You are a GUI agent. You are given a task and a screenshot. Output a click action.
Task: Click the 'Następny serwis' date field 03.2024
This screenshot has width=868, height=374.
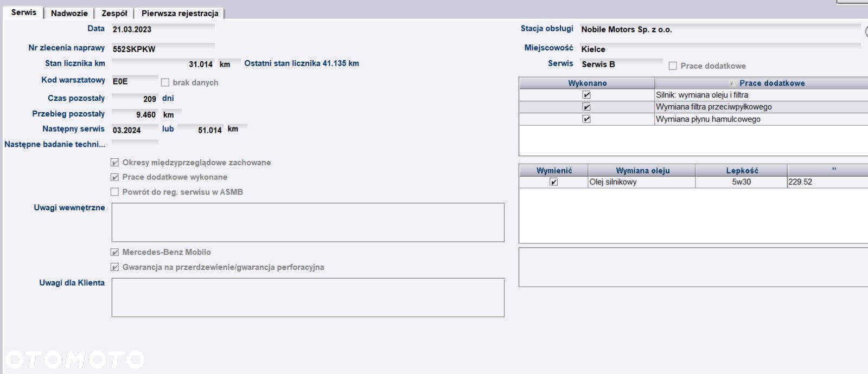[x=135, y=130]
